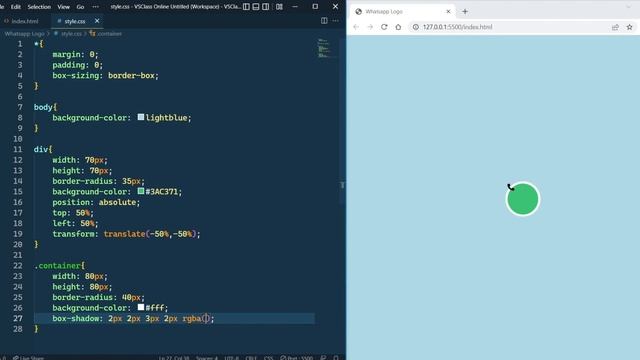Viewport: 640px width, 360px height.
Task: Minimize the VS Code window
Action: pos(295,7)
